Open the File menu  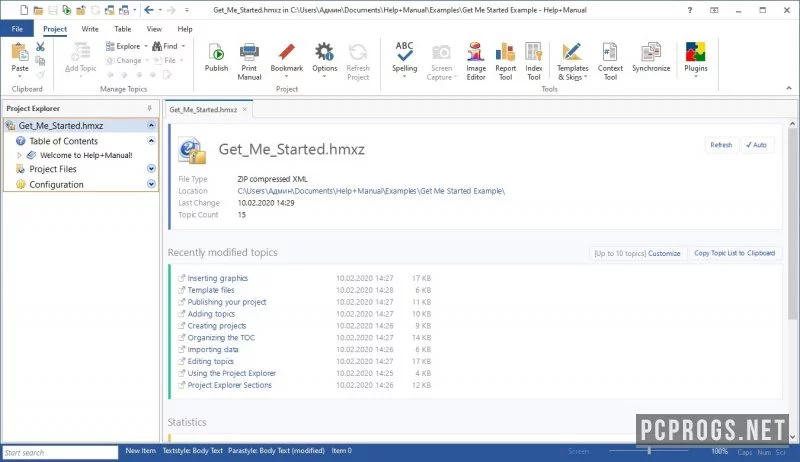tap(17, 29)
